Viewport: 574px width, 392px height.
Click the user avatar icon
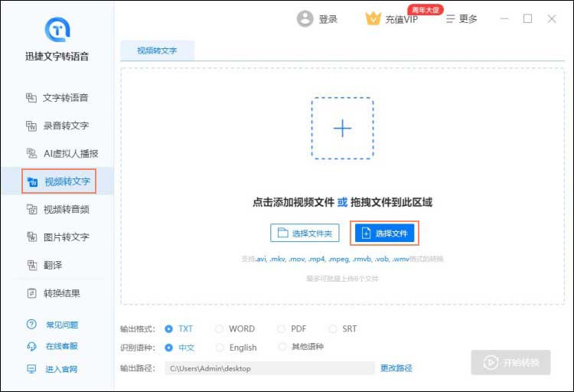(305, 18)
